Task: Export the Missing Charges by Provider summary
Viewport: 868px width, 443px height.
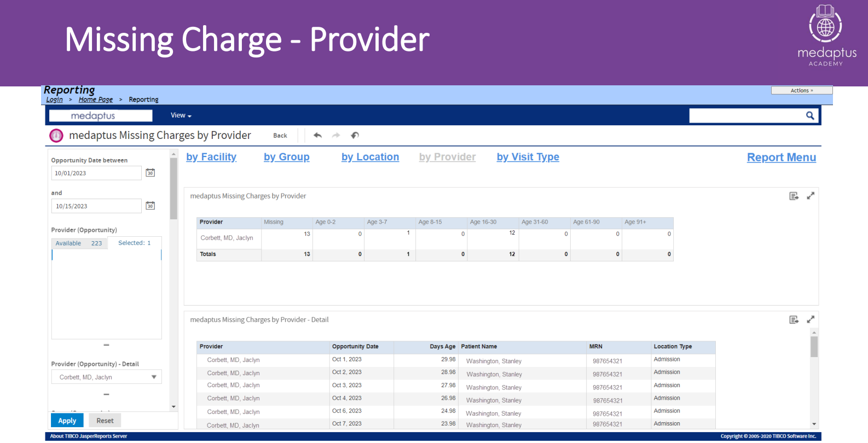Action: click(794, 196)
